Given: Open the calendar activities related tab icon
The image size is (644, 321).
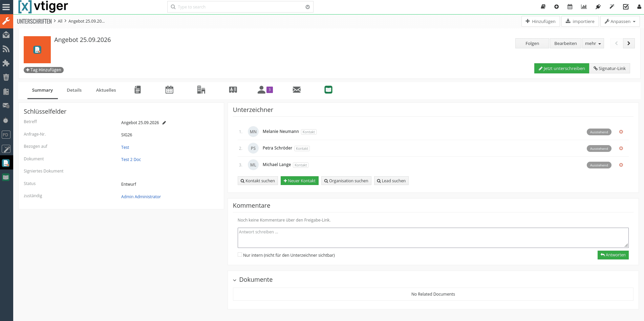Looking at the screenshot, I should click(169, 90).
